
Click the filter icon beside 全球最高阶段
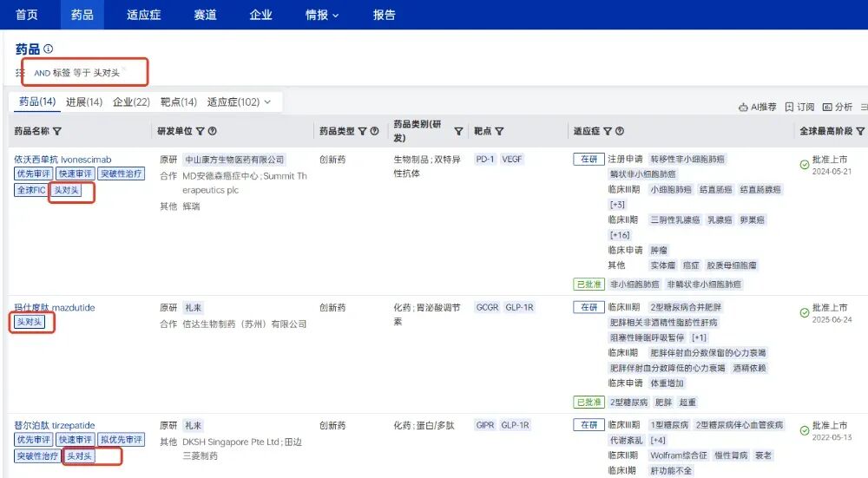[x=860, y=132]
